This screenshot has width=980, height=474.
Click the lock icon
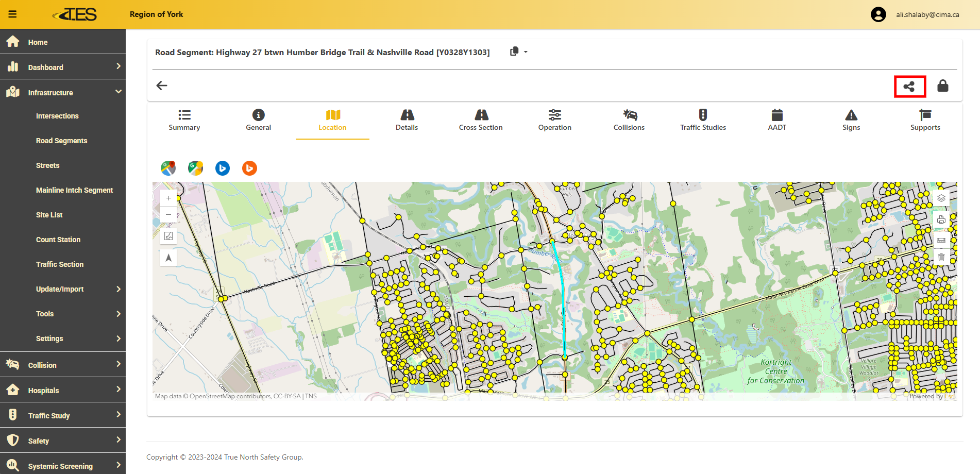(942, 86)
